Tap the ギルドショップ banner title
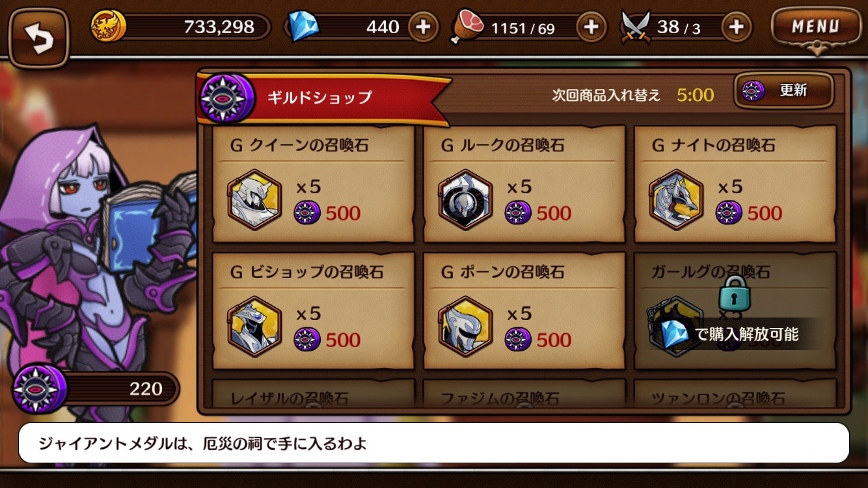868x488 pixels. [x=319, y=98]
